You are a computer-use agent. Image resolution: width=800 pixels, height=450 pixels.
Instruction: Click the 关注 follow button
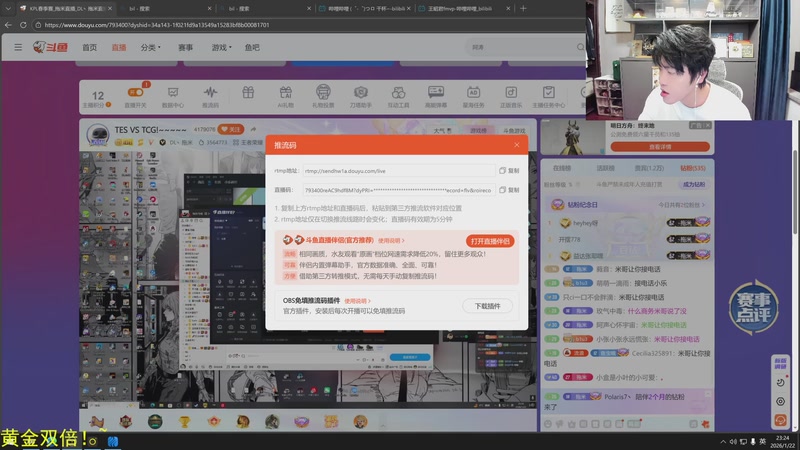[x=231, y=130]
